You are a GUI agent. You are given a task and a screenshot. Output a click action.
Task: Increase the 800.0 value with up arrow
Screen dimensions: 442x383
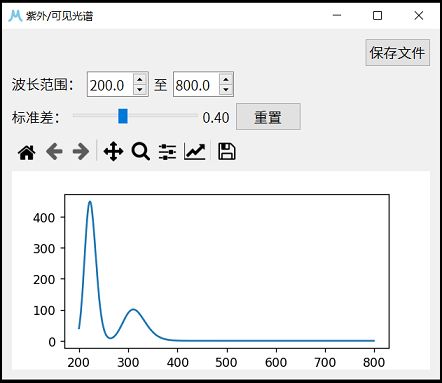click(x=226, y=79)
